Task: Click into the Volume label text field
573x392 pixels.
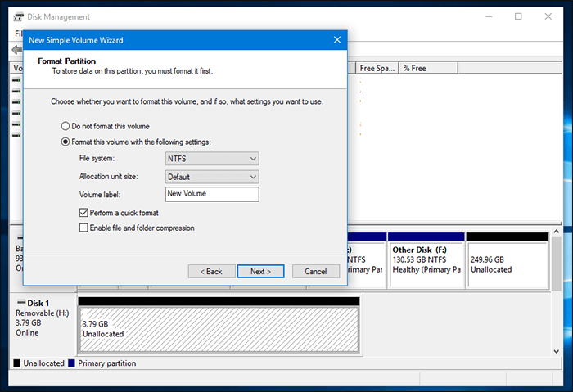Action: (x=211, y=194)
